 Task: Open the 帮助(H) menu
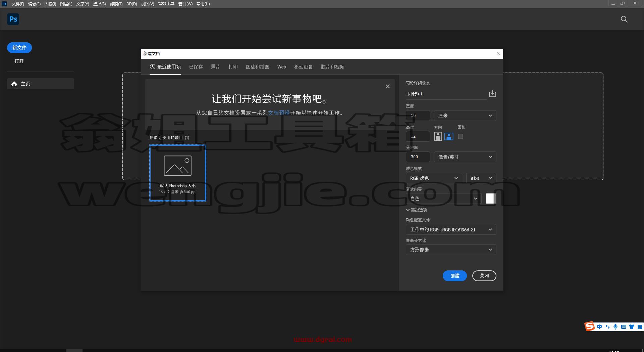(203, 4)
